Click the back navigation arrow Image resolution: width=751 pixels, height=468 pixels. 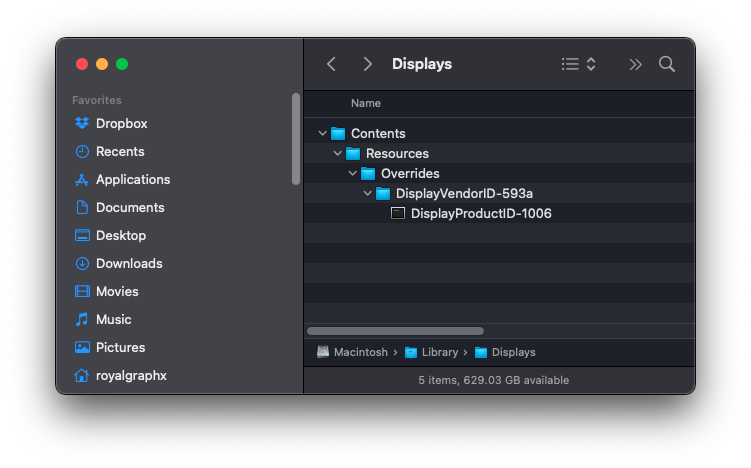(332, 64)
